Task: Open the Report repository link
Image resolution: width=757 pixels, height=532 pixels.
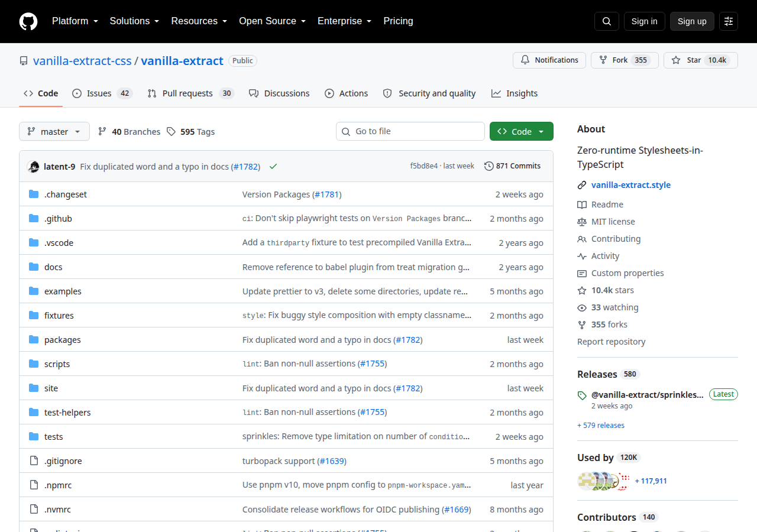Action: [612, 342]
